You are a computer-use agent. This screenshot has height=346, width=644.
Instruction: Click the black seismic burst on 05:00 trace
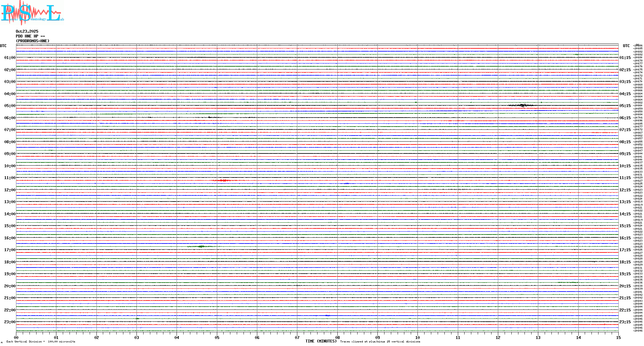[522, 105]
